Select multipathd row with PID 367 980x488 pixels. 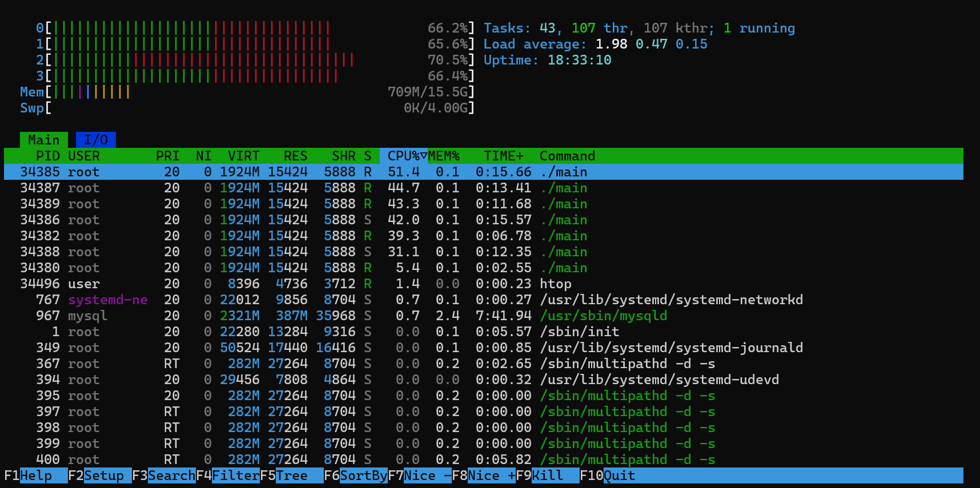coord(484,364)
